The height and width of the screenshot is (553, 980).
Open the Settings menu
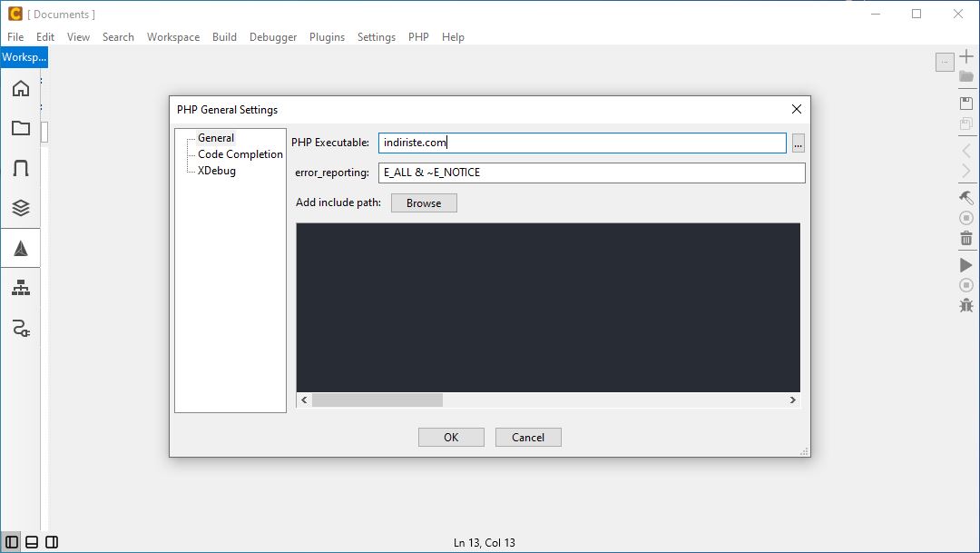coord(377,37)
